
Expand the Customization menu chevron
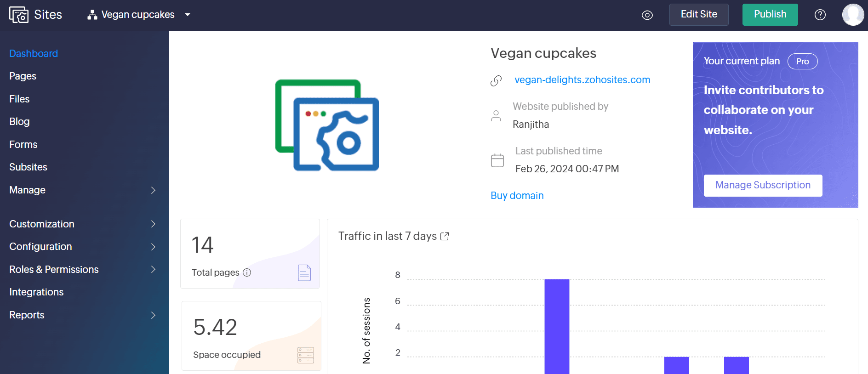coord(154,224)
